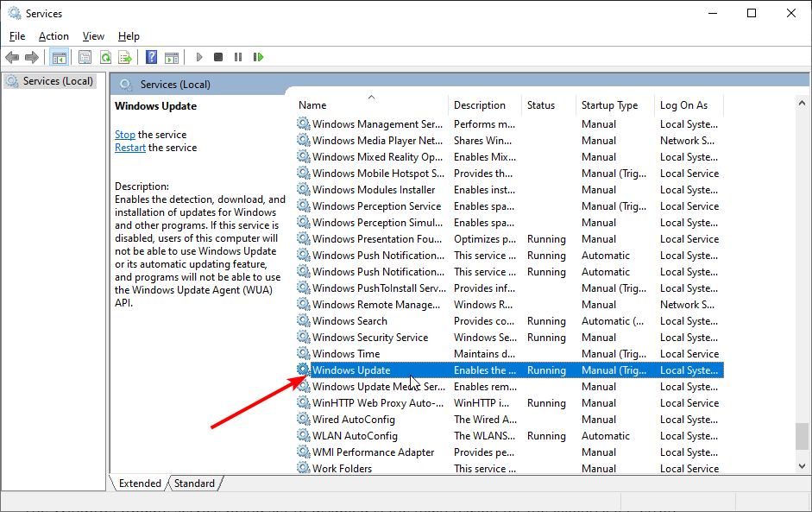
Task: Click Windows Remote Management's Network S... log on
Action: tap(687, 304)
